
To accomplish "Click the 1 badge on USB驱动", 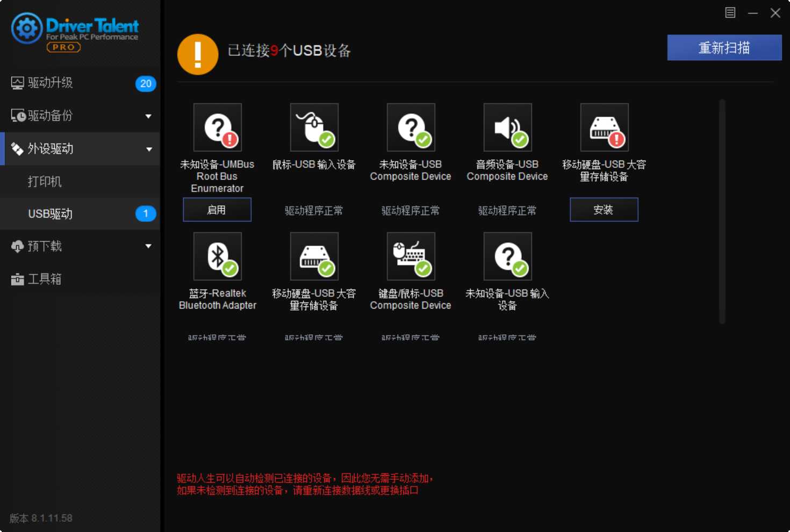I will pos(146,213).
